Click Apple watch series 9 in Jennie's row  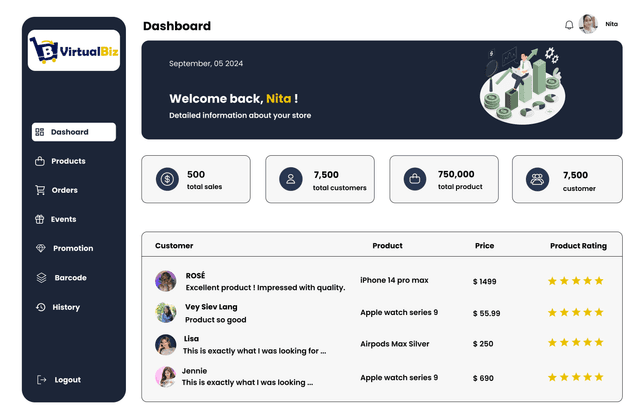(399, 378)
